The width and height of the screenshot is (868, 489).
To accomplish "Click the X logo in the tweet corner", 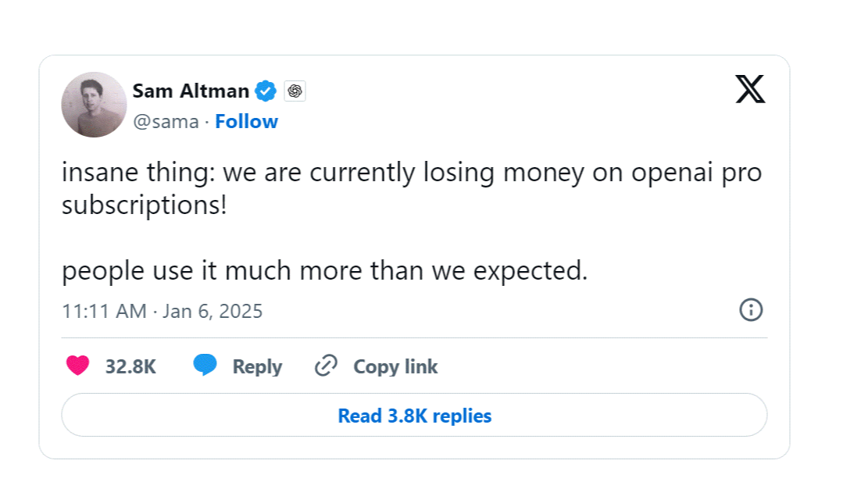I will [750, 90].
